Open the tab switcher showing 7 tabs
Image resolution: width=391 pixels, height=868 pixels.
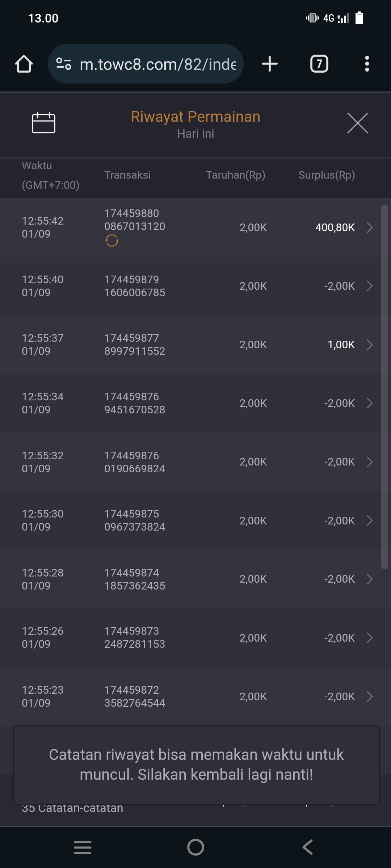pyautogui.click(x=319, y=64)
